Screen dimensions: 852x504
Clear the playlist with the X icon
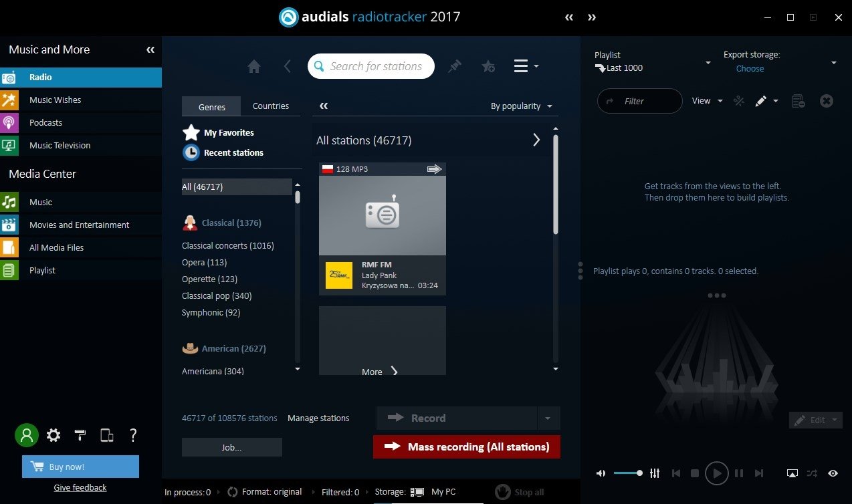[x=827, y=101]
